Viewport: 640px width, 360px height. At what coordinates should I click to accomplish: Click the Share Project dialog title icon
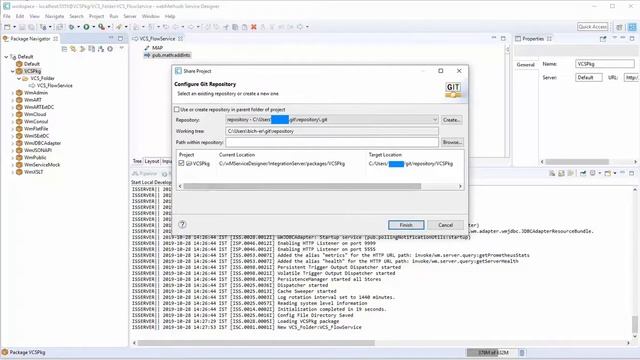[x=178, y=71]
